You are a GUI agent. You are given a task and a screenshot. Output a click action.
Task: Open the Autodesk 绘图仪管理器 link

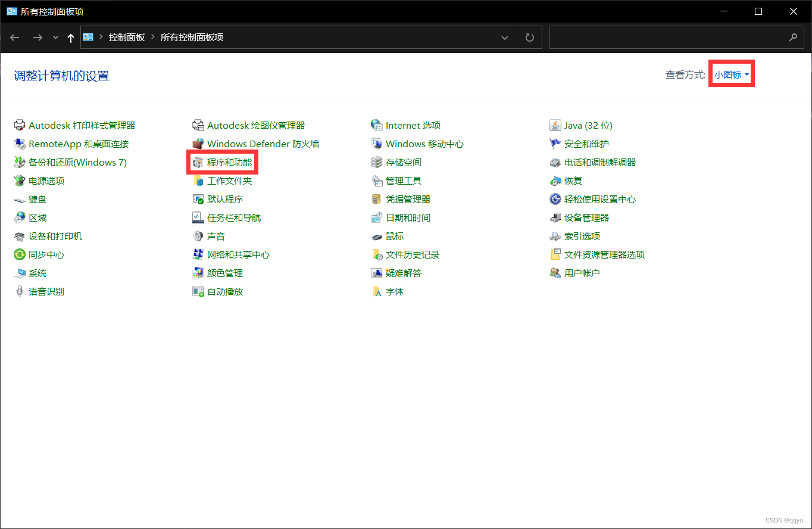[x=256, y=125]
